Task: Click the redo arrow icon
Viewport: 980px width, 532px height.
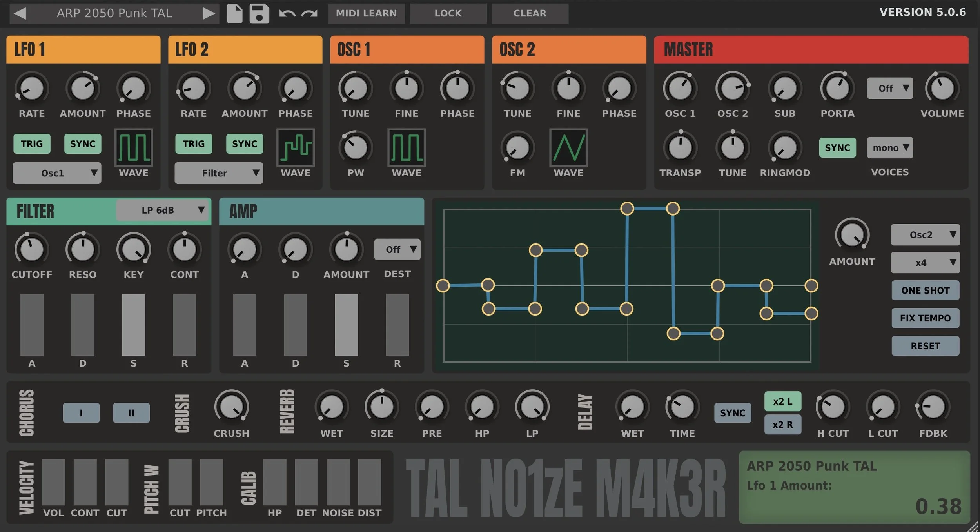Action: tap(309, 13)
